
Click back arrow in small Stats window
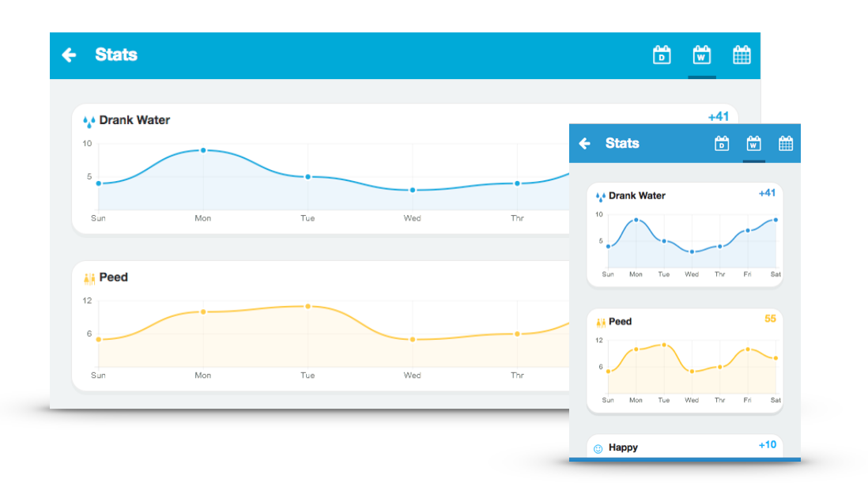coord(584,144)
